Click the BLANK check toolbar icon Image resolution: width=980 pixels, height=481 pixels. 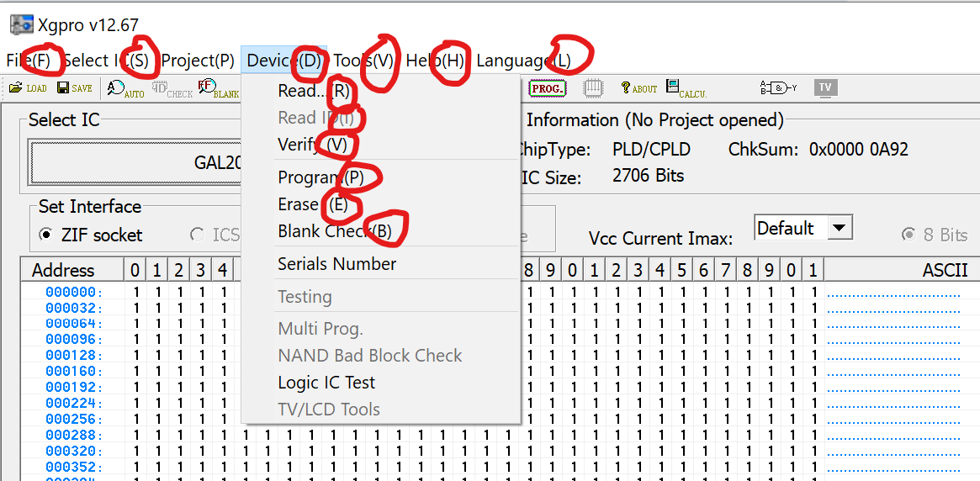click(x=218, y=88)
